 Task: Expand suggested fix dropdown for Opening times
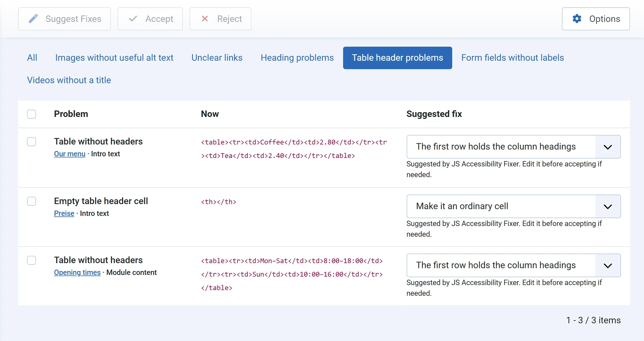point(514,265)
